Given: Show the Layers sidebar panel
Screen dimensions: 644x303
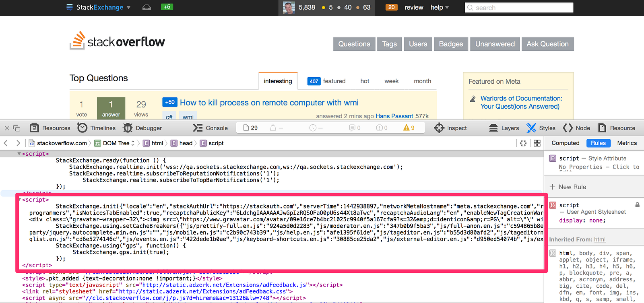Looking at the screenshot, I should pos(504,128).
